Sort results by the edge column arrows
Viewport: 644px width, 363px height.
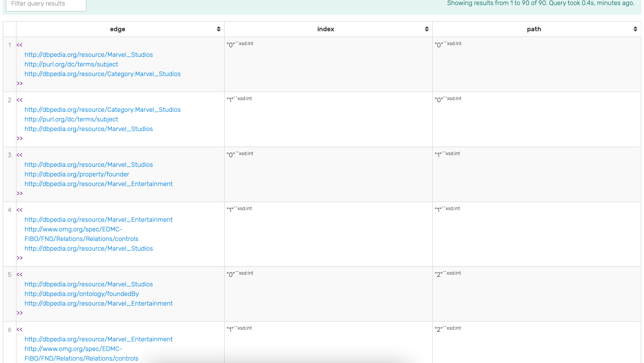pyautogui.click(x=218, y=29)
